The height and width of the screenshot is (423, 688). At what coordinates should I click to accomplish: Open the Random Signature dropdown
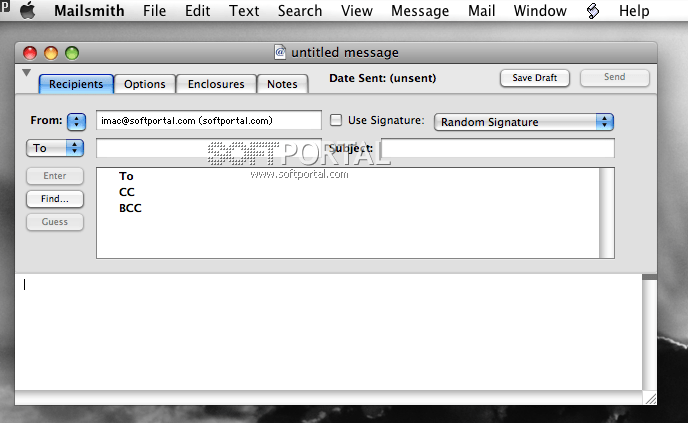coord(523,122)
